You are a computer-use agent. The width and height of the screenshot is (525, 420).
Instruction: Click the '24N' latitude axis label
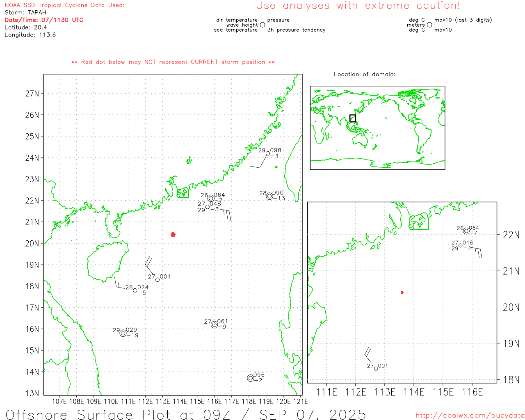[32, 158]
